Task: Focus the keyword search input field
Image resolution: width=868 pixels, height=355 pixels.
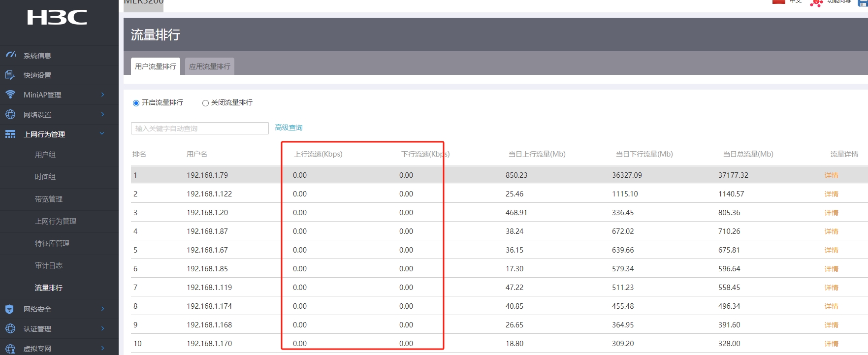Action: pos(200,129)
